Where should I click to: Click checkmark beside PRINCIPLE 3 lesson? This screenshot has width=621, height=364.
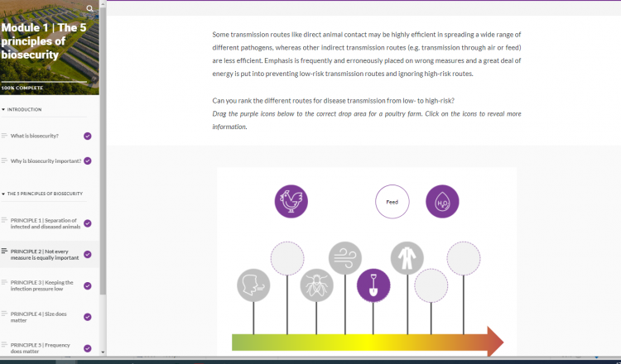click(x=88, y=285)
